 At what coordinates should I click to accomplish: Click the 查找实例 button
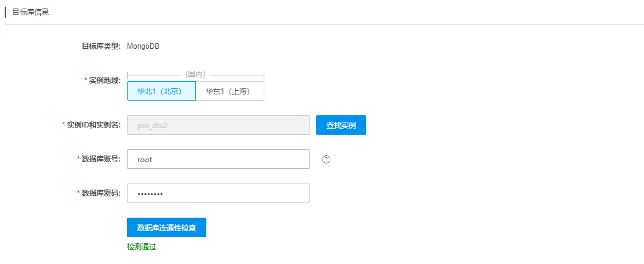[x=341, y=125]
